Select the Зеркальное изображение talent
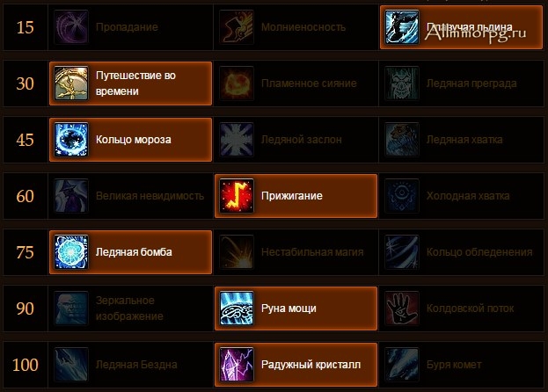The height and width of the screenshot is (392, 548). [x=130, y=309]
